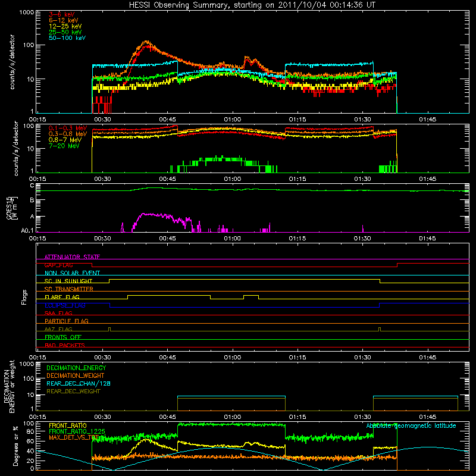Select the 6-12 keV legend label

[64, 20]
